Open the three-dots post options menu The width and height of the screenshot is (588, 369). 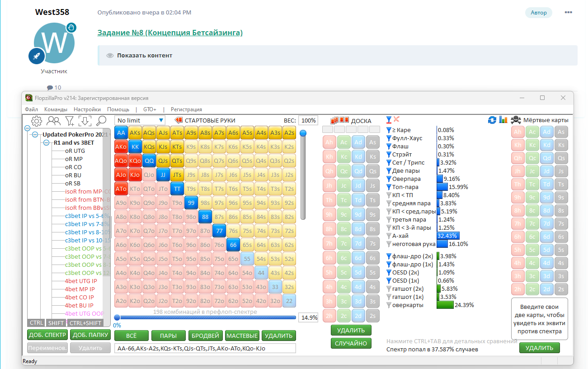(569, 12)
